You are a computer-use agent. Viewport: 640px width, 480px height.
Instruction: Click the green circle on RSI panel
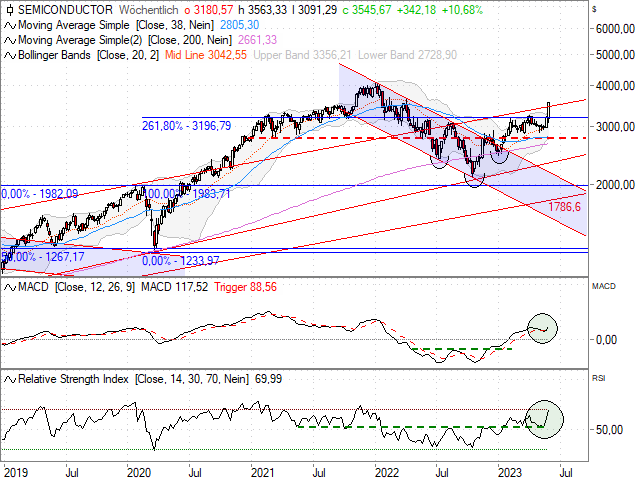coord(544,419)
